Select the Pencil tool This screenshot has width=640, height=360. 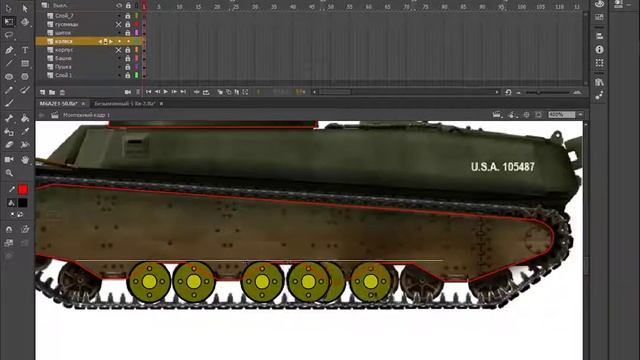(9, 90)
